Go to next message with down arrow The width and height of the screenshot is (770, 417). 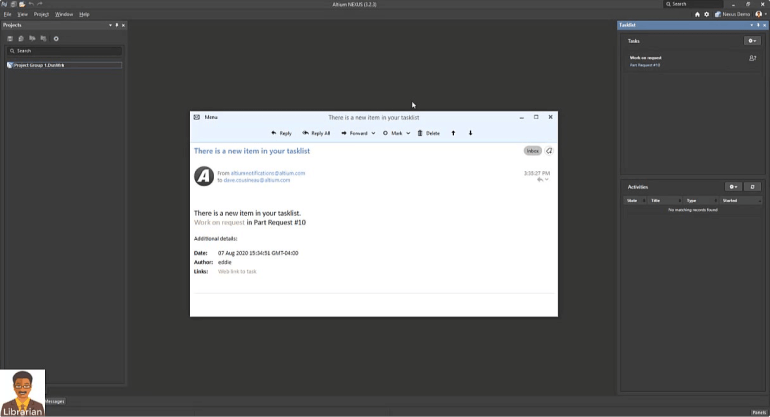(x=471, y=133)
